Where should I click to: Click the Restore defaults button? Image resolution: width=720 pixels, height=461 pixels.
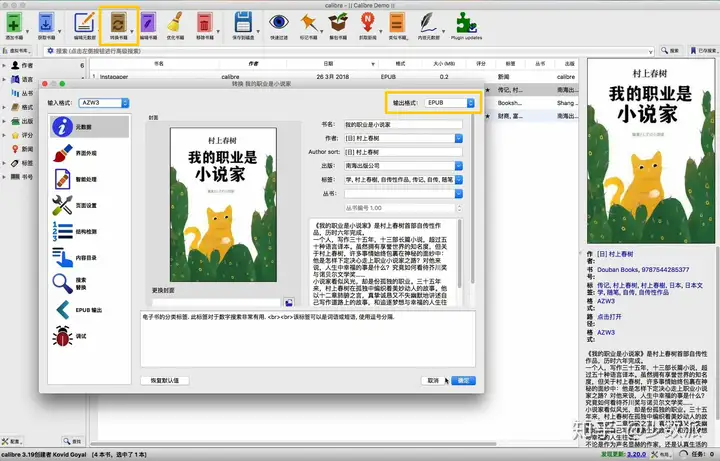pyautogui.click(x=165, y=381)
